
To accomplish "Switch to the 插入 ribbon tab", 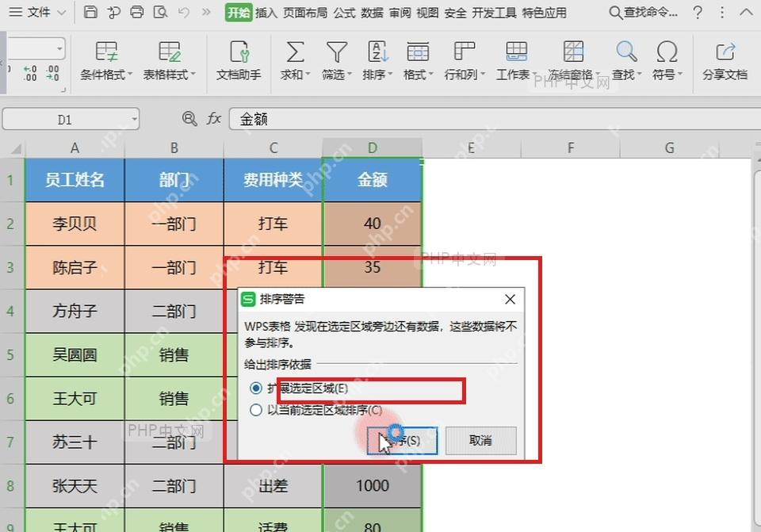I will tap(266, 12).
